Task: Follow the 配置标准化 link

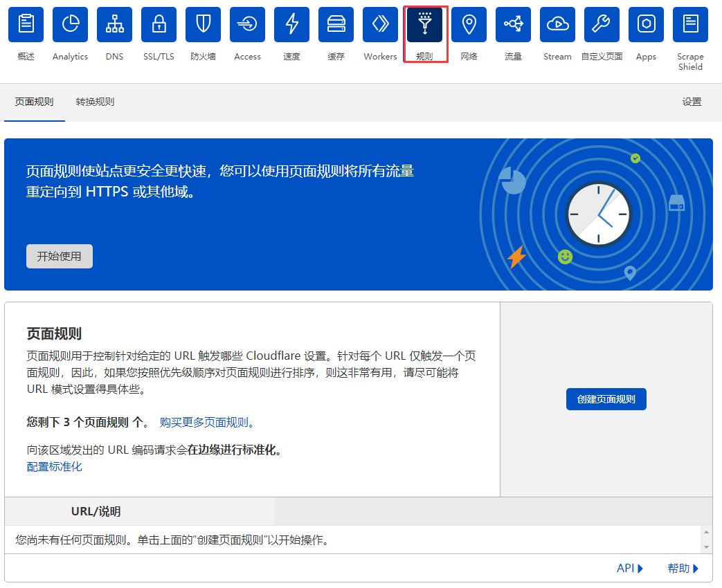Action: pos(54,466)
